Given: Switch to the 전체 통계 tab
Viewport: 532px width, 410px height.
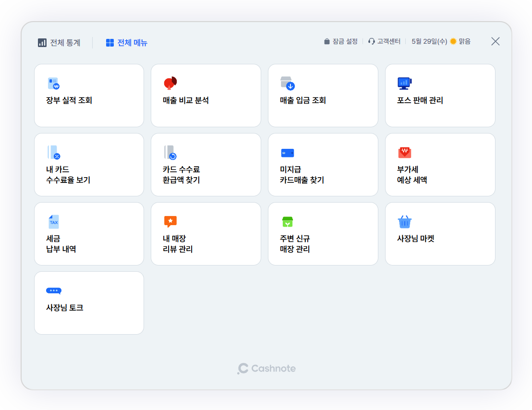Looking at the screenshot, I should click(59, 43).
